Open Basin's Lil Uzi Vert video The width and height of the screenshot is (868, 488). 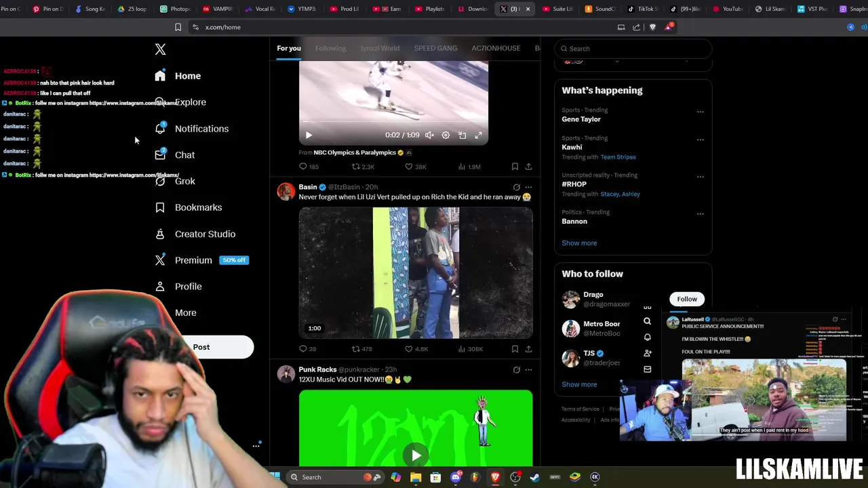pyautogui.click(x=416, y=272)
